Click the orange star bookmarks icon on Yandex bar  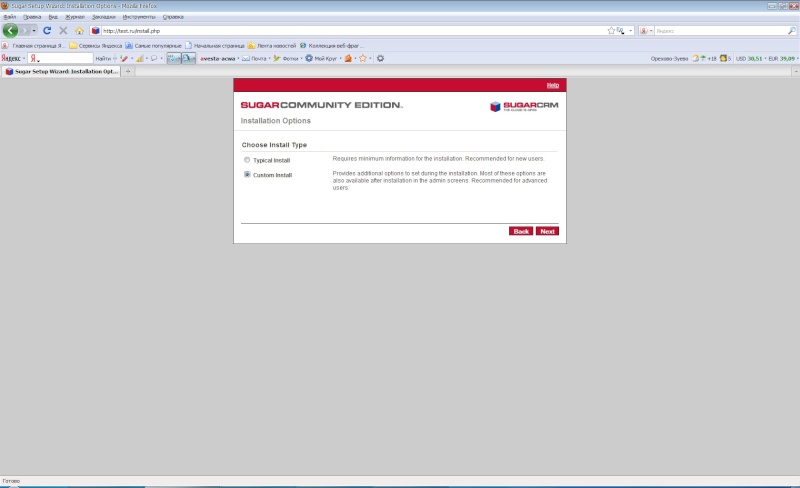click(x=363, y=58)
